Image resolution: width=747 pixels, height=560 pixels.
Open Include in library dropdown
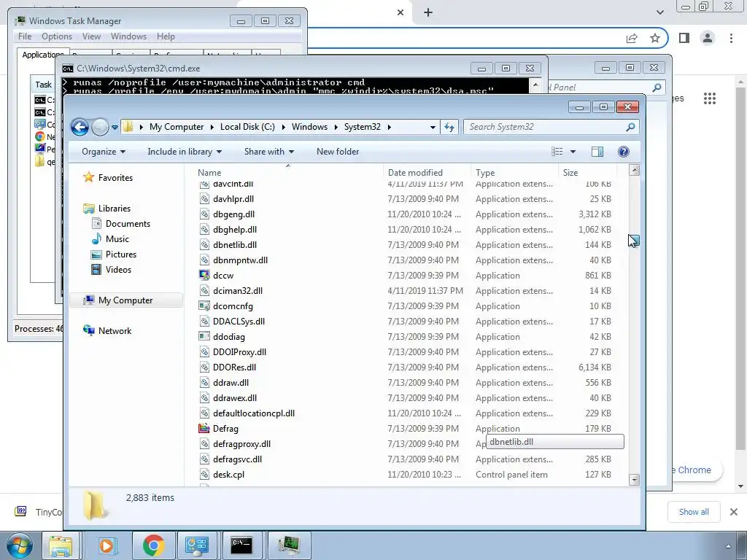coord(185,152)
